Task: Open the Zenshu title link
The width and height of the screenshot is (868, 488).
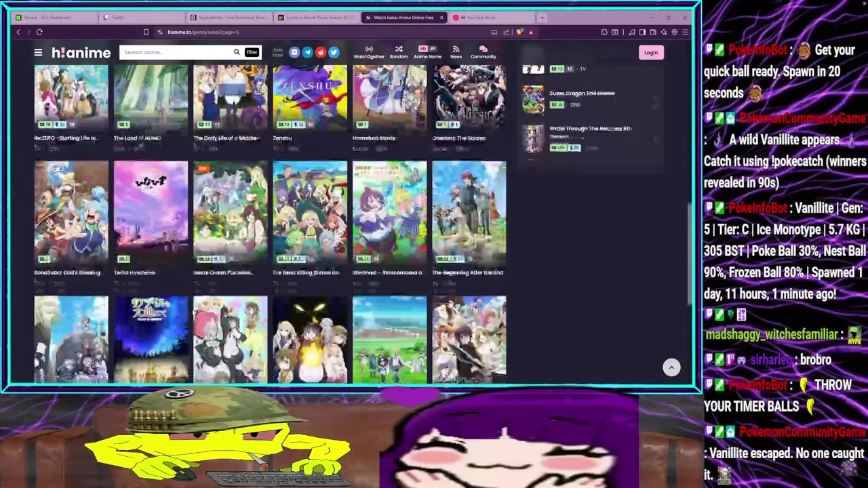Action: (282, 138)
